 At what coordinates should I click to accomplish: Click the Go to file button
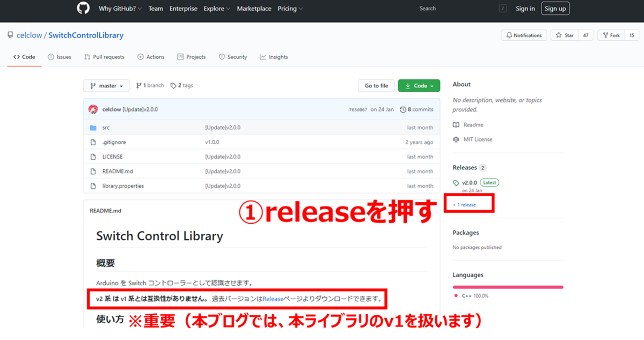[x=376, y=86]
